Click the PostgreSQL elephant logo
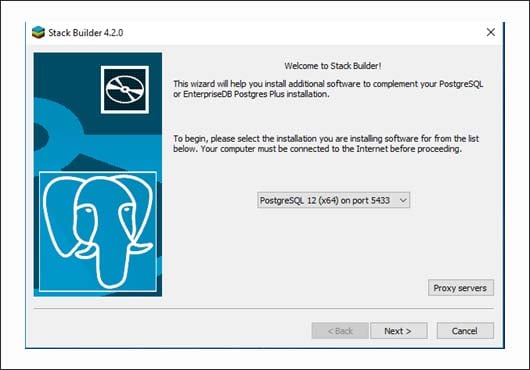The width and height of the screenshot is (530, 370). (x=98, y=231)
